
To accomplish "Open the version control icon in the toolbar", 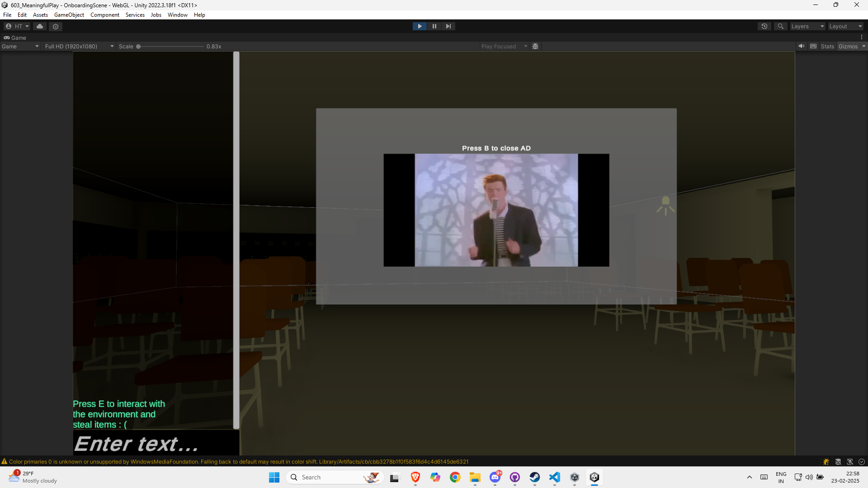I will coord(56,26).
